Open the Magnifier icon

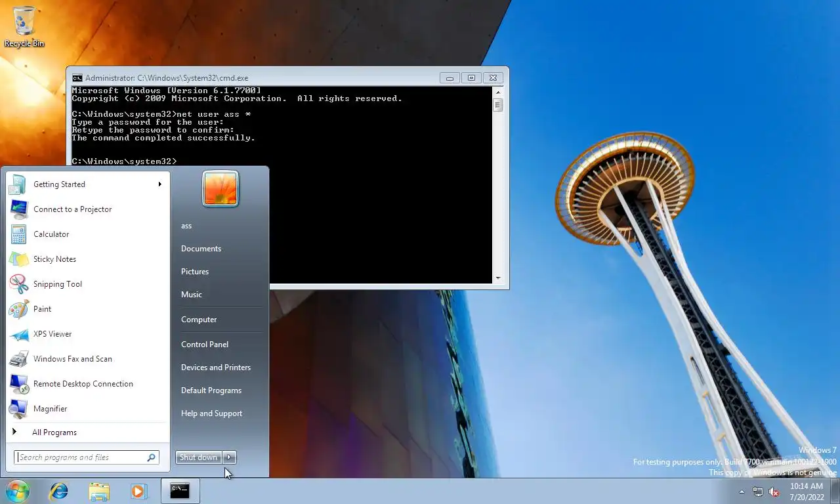[18, 409]
